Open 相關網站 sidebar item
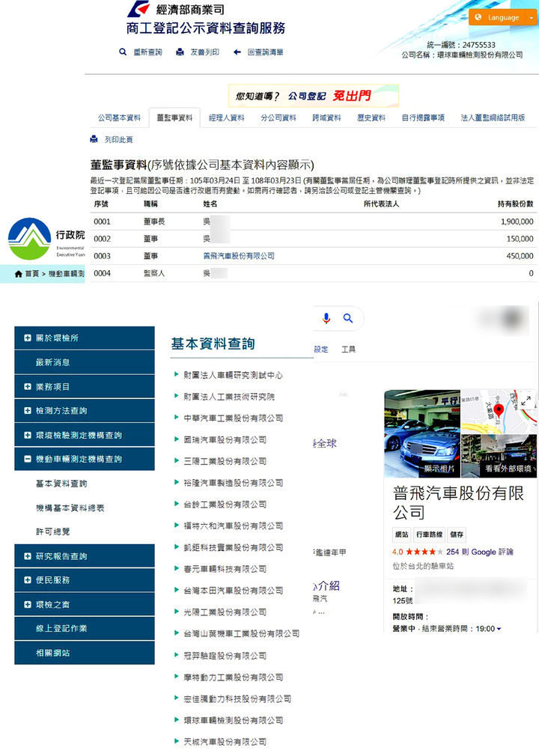Viewport: 539px width, 756px height. pyautogui.click(x=85, y=653)
